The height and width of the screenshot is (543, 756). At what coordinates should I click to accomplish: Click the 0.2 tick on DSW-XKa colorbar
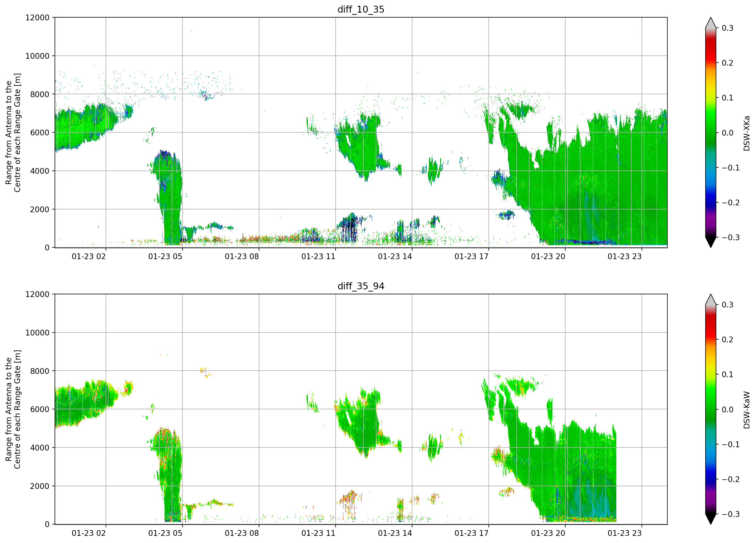click(x=728, y=63)
